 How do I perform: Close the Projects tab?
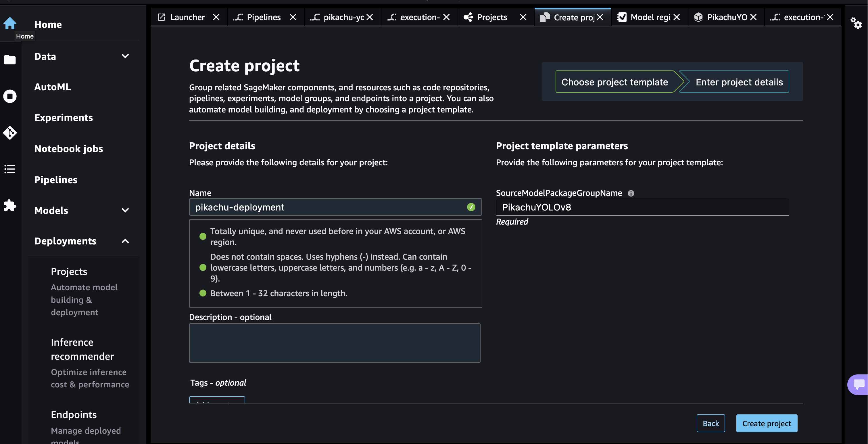523,17
